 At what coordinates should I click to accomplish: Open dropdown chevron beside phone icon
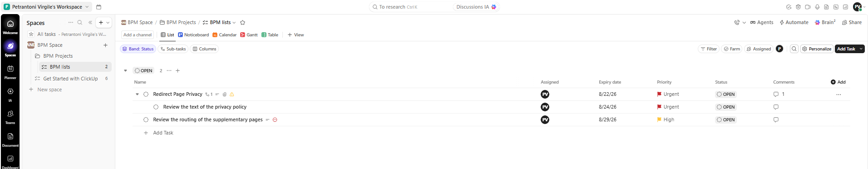tap(744, 22)
